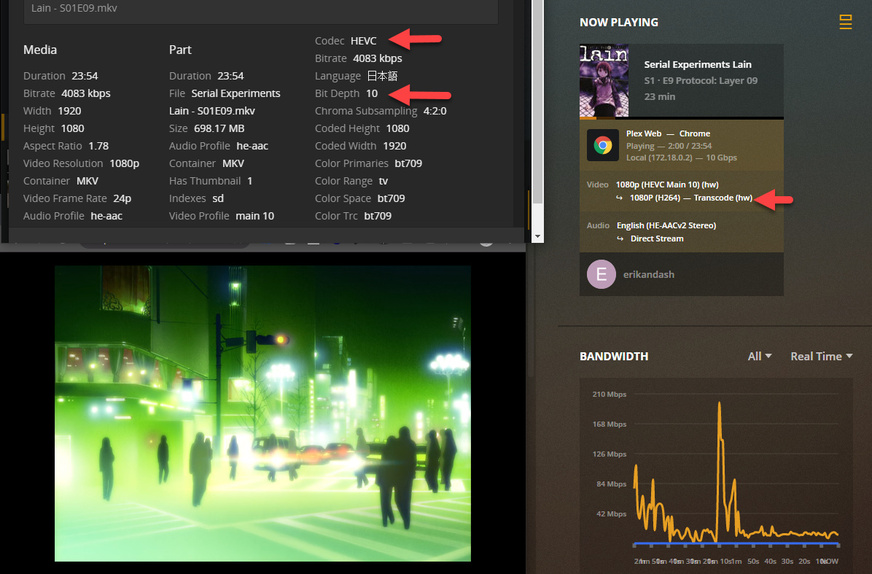Click the Local (172.18.0.2) — 10 Gbps text
The image size is (872, 574).
click(681, 157)
